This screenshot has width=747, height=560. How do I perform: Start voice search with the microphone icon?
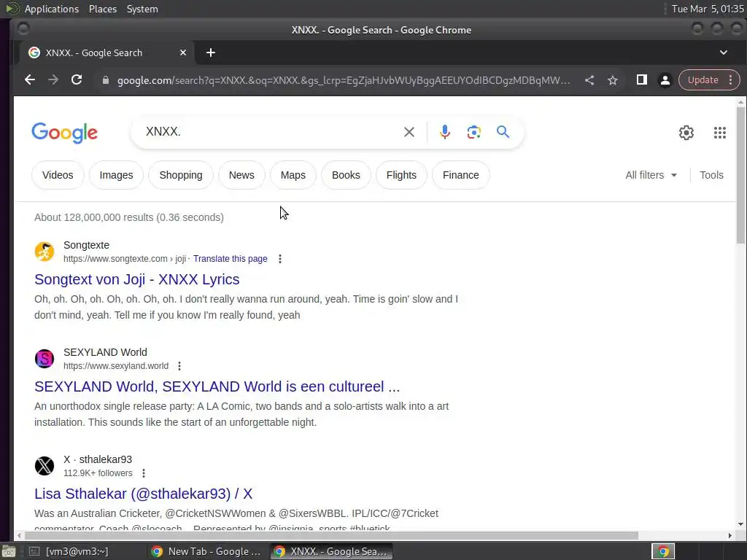click(445, 132)
